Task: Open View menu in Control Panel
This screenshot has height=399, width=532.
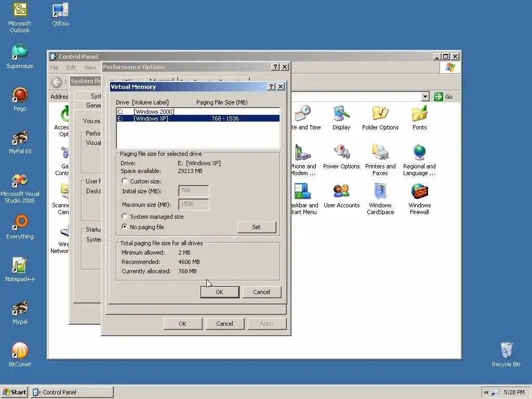Action: (90, 68)
